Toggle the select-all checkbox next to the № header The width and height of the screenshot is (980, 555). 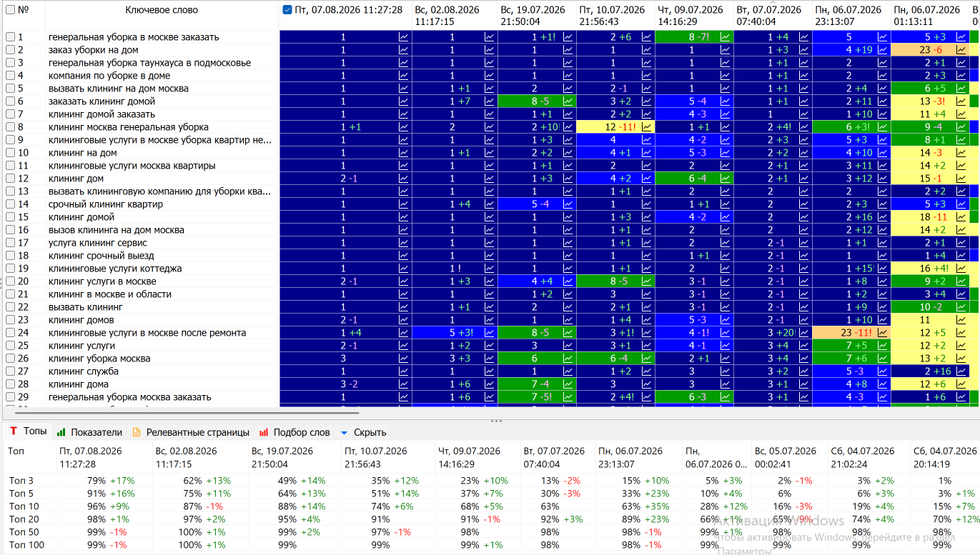point(10,10)
